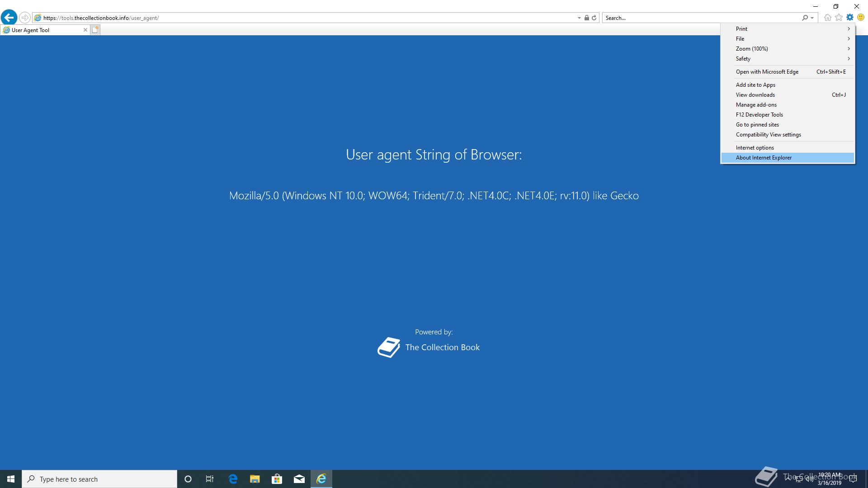Select F12 Developer Tools entry

pyautogui.click(x=759, y=115)
